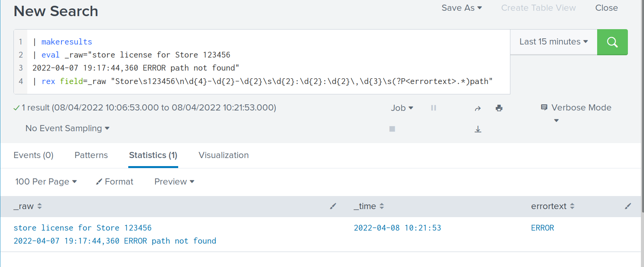Switch to the Events (0) tab
Viewport: 644px width, 267px height.
[33, 155]
